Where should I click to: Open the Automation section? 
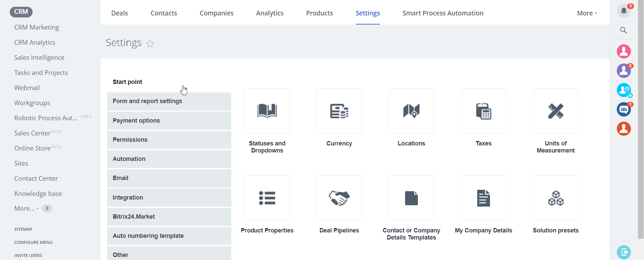pos(169,159)
